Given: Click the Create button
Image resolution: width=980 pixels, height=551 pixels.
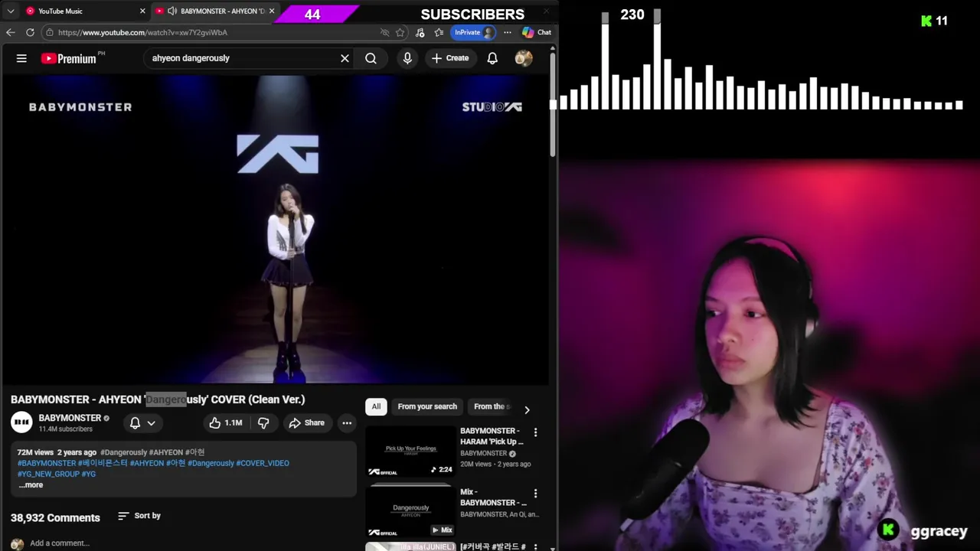Looking at the screenshot, I should 450,58.
